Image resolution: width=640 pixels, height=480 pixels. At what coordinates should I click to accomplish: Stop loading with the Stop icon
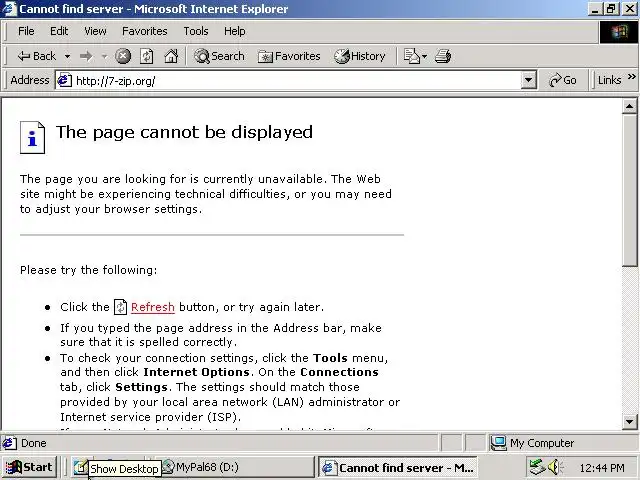[123, 56]
